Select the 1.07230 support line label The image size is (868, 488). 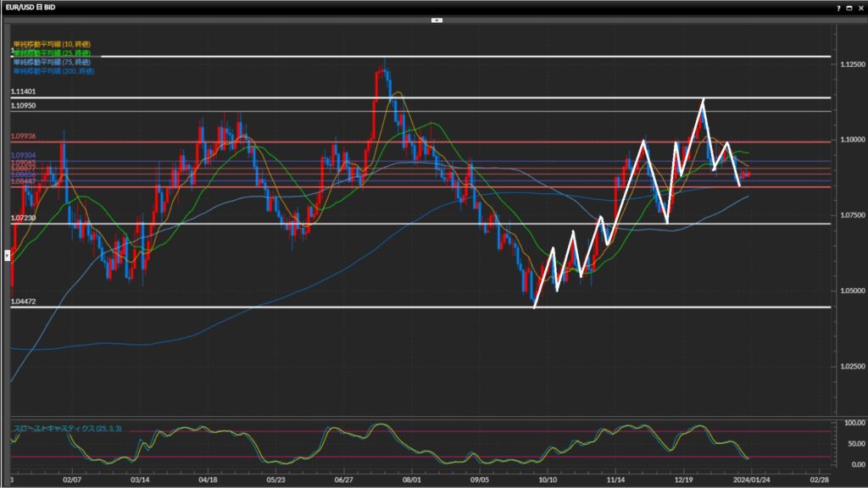[23, 218]
